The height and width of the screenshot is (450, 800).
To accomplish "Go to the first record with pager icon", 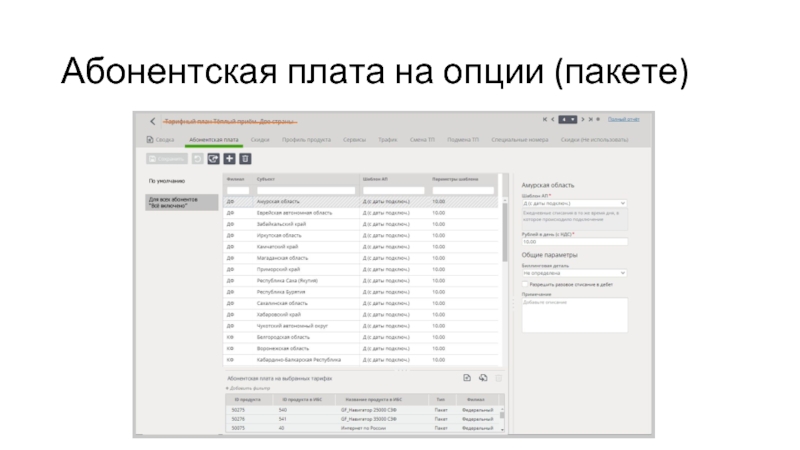I will [544, 119].
